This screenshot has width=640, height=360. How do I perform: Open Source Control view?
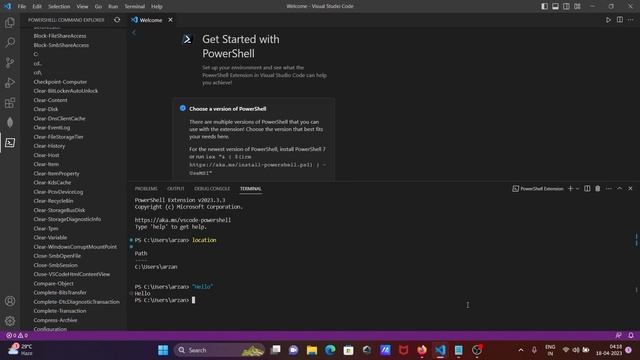pyautogui.click(x=10, y=62)
